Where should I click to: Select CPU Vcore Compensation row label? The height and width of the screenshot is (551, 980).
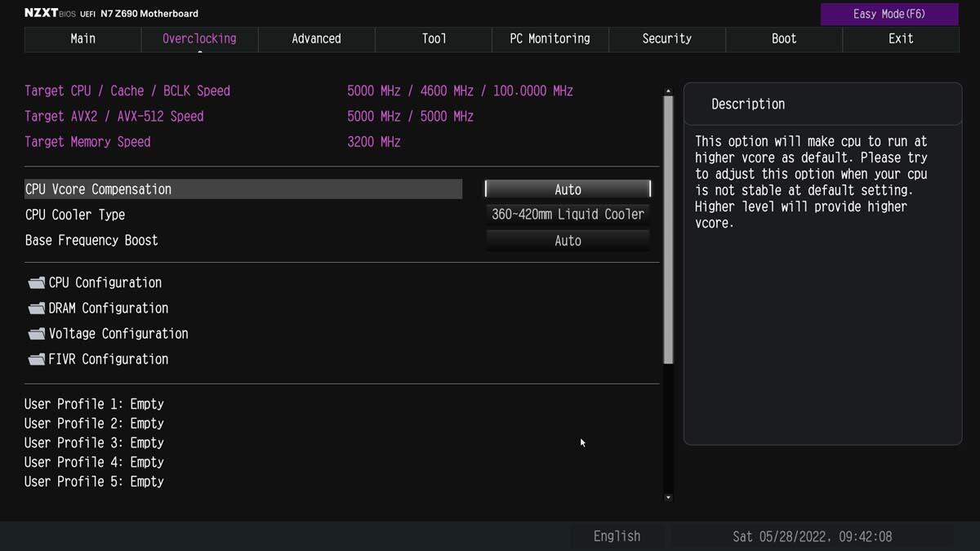pos(243,189)
